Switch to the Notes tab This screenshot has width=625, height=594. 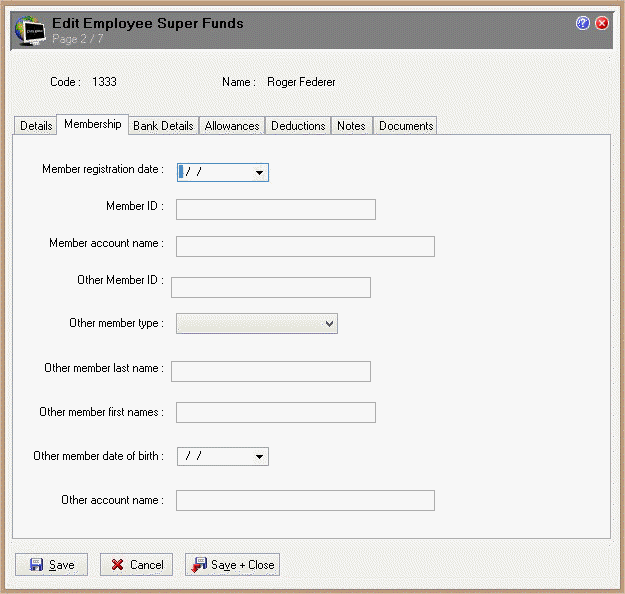click(x=351, y=126)
